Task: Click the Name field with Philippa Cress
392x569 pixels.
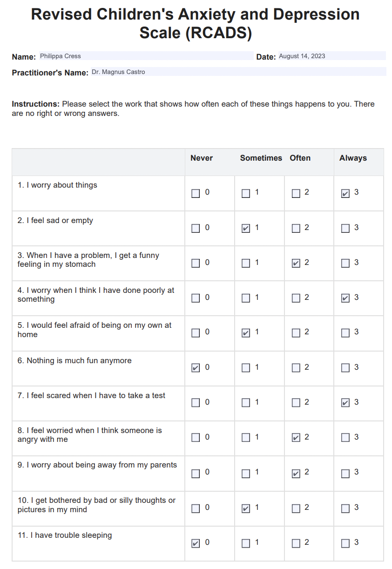Action: 146,56
